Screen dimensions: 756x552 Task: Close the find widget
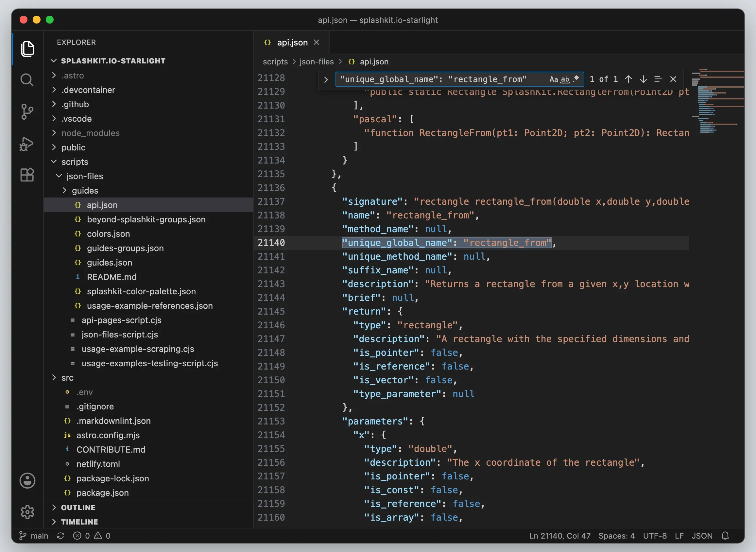tap(673, 79)
